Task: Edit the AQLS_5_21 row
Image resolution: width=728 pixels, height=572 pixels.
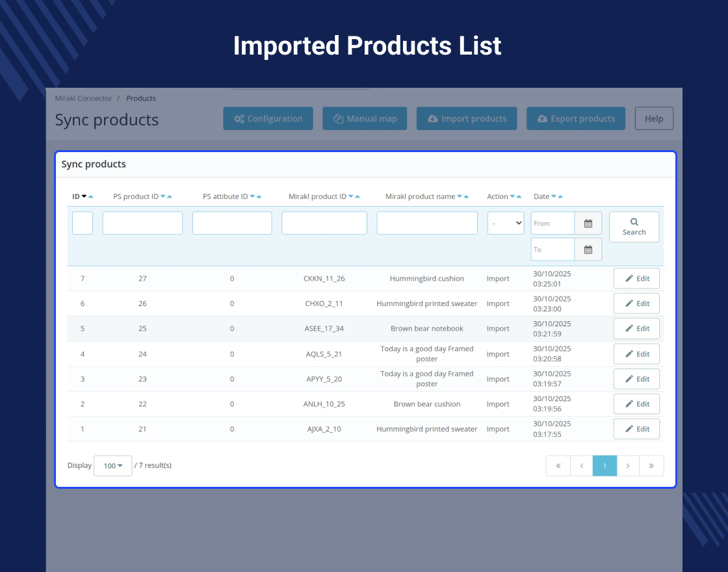Action: pyautogui.click(x=636, y=354)
